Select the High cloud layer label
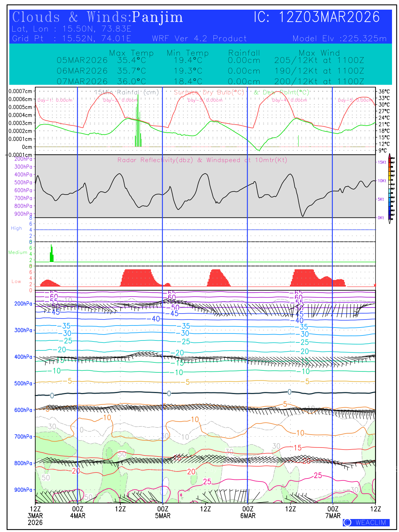 (x=16, y=228)
